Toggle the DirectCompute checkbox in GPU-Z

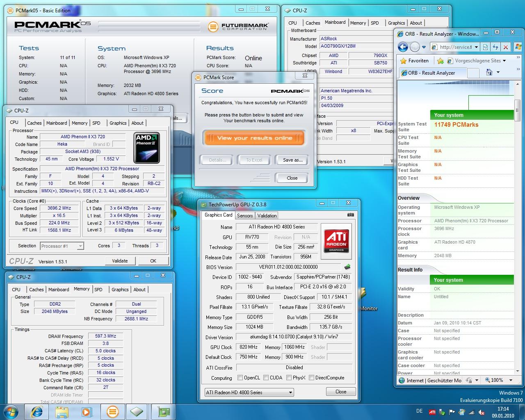tap(311, 378)
